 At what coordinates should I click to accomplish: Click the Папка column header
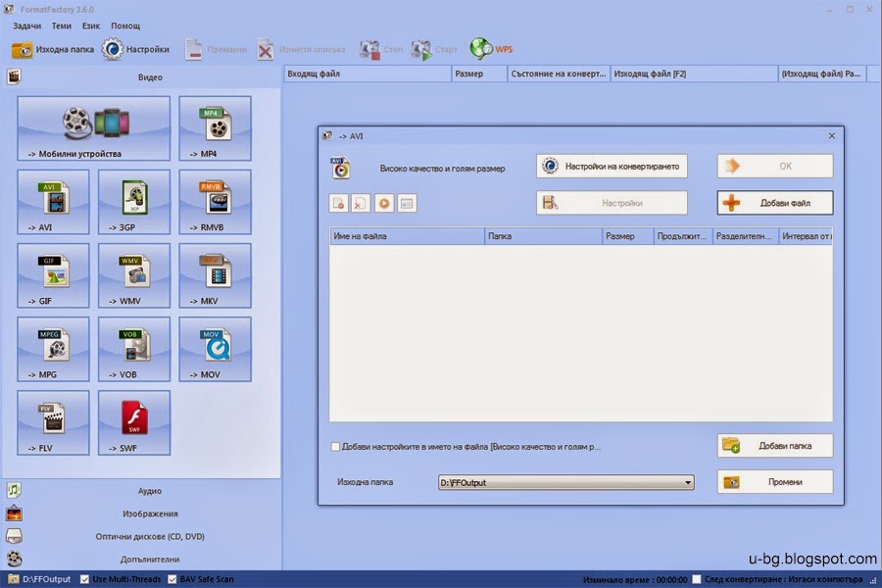point(543,236)
